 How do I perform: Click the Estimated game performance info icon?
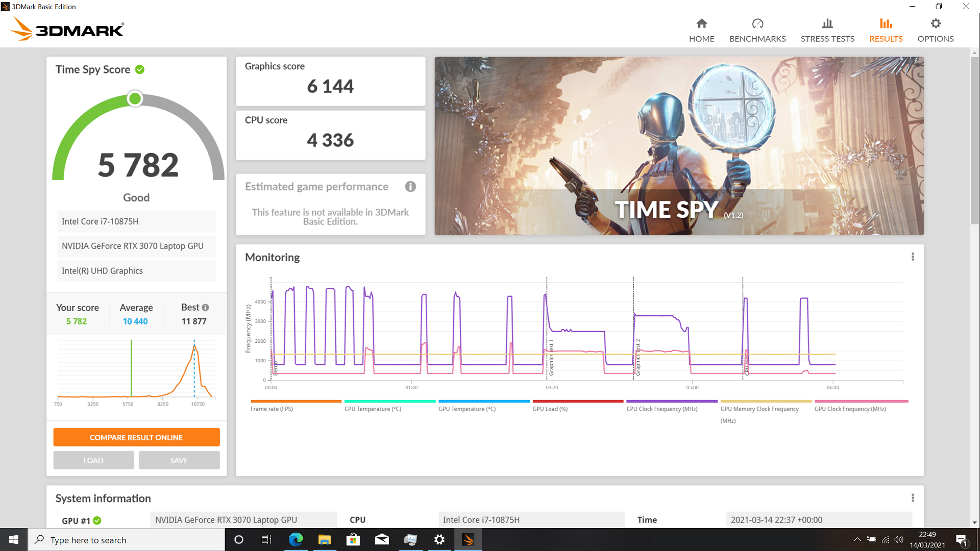[x=410, y=187]
